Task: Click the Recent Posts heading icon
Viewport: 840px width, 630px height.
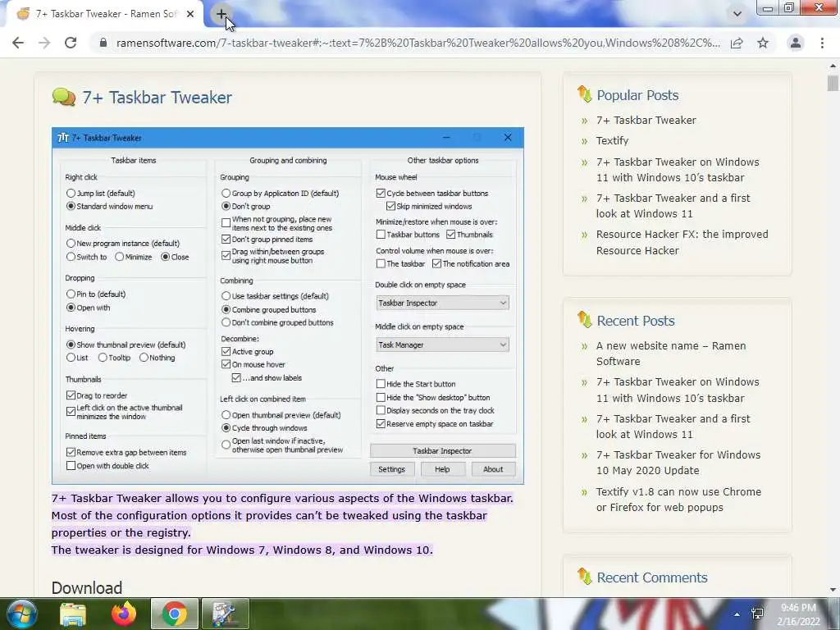Action: tap(584, 320)
